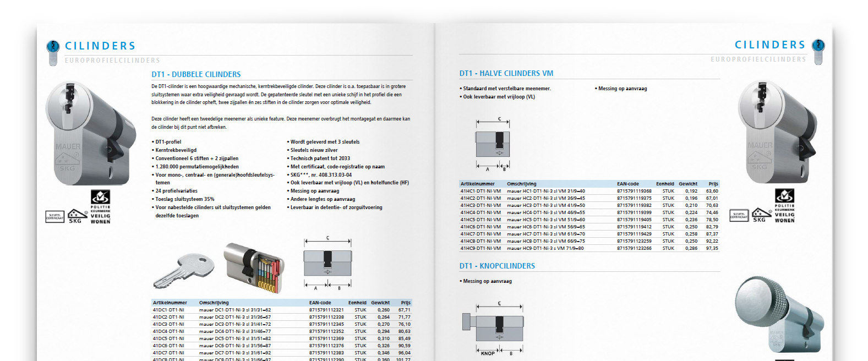
Task: Select 'Met certificaat, code-registratie op naam'
Action: pyautogui.click(x=336, y=167)
